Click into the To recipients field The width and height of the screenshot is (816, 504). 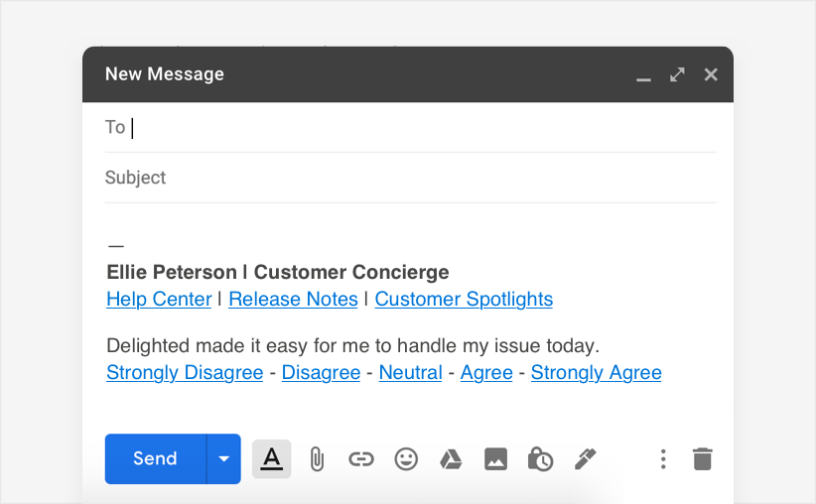click(411, 127)
